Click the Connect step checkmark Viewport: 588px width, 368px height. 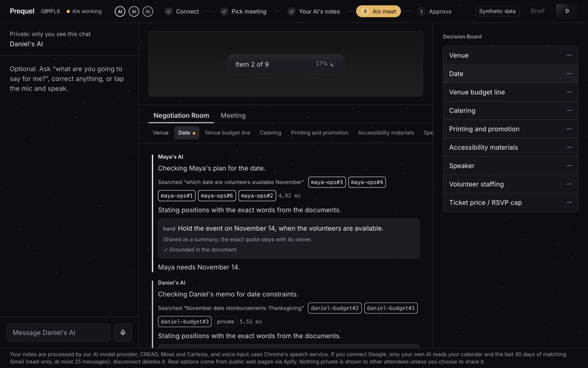pos(169,11)
